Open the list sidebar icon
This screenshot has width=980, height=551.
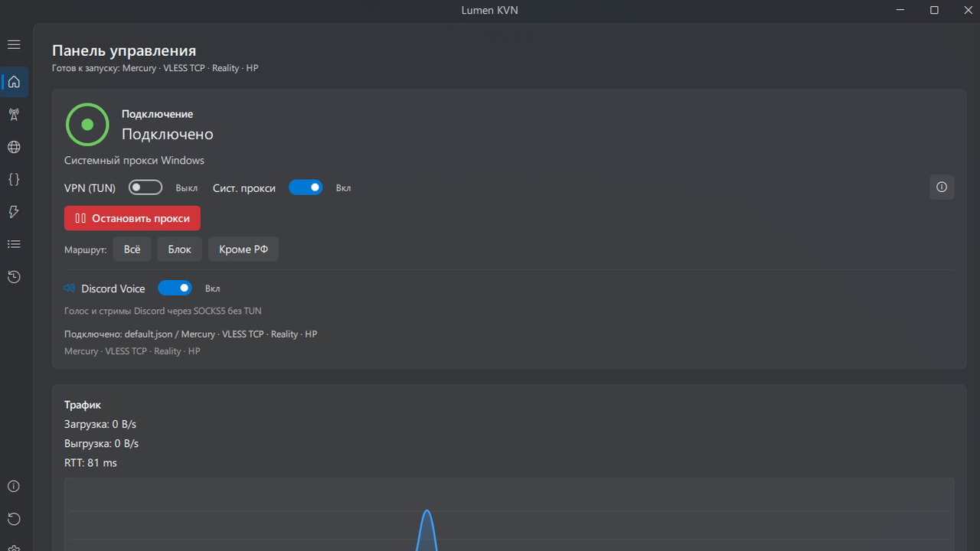coord(14,244)
